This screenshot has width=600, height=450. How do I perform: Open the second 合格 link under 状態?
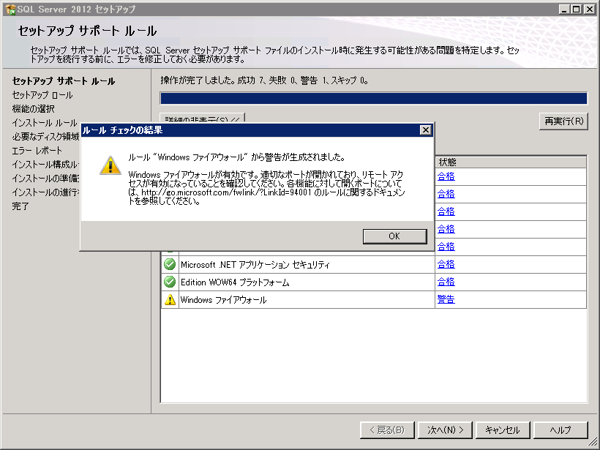[446, 194]
